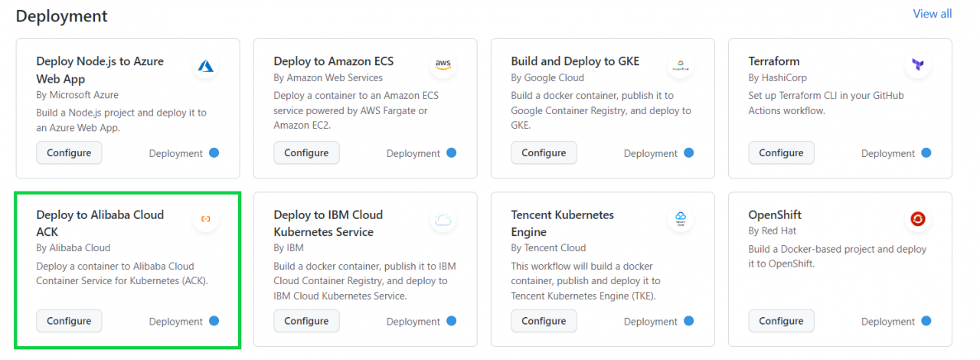This screenshot has height=360, width=980.
Task: Open the View all link
Action: [x=933, y=14]
